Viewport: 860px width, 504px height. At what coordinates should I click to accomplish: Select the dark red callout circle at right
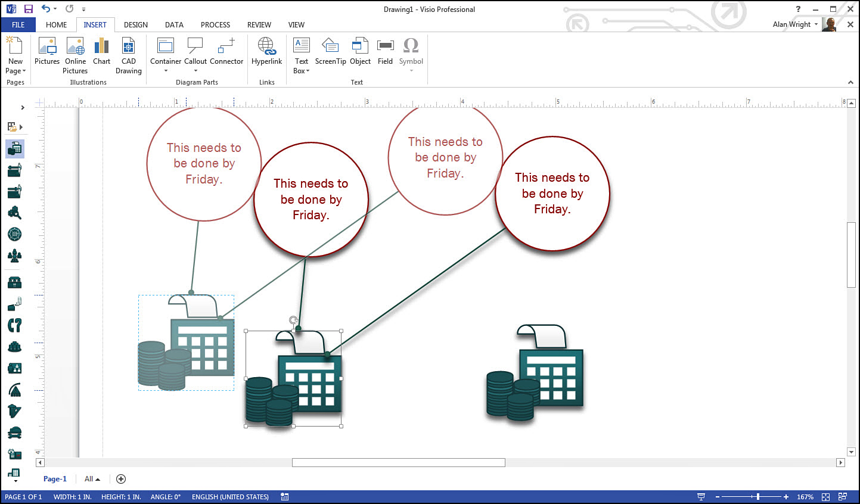tap(552, 194)
